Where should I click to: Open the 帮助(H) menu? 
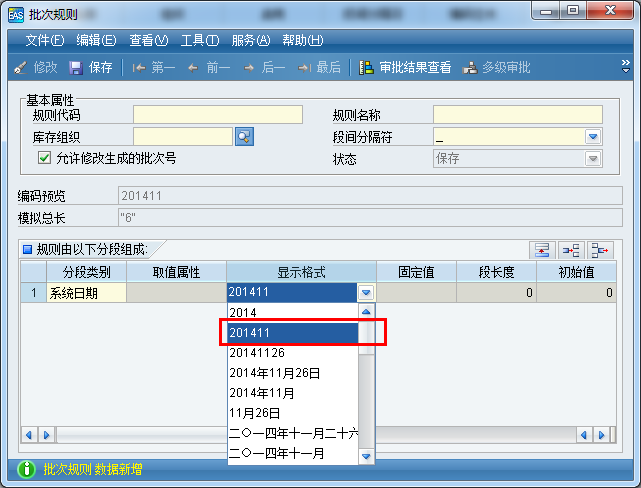302,40
